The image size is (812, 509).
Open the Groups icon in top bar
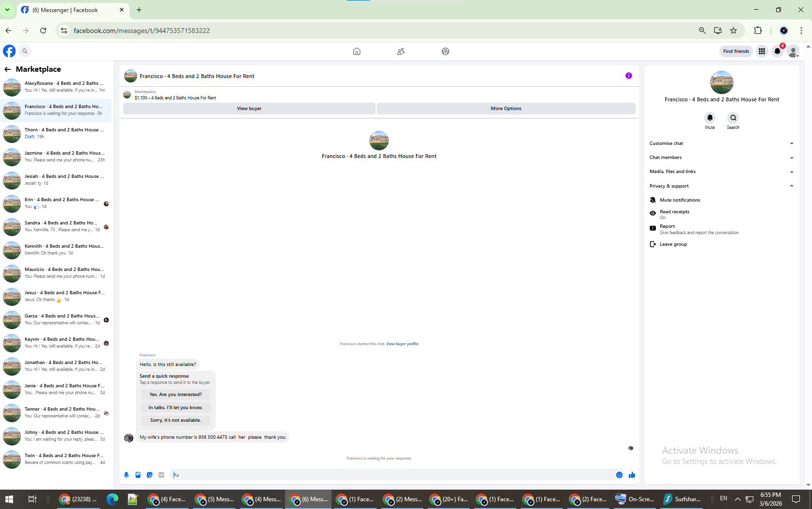pos(446,51)
